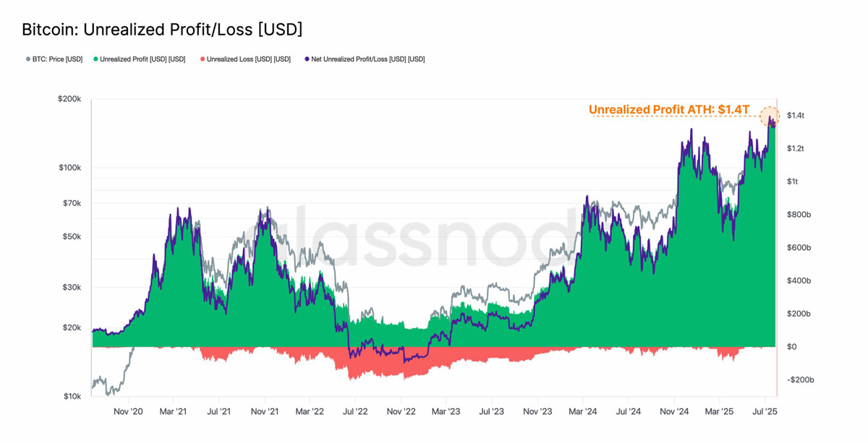
Task: Toggle the Unrealized Loss [USD] series label
Action: tap(249, 59)
